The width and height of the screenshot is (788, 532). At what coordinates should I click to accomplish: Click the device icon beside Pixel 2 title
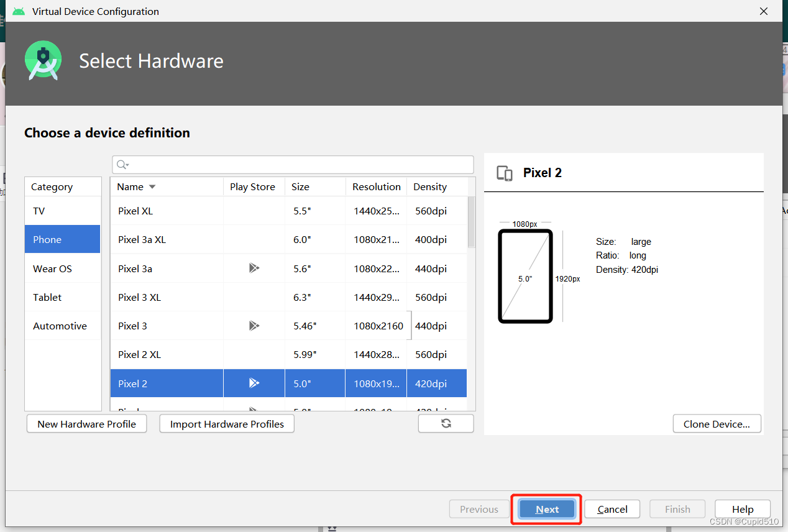tap(505, 173)
